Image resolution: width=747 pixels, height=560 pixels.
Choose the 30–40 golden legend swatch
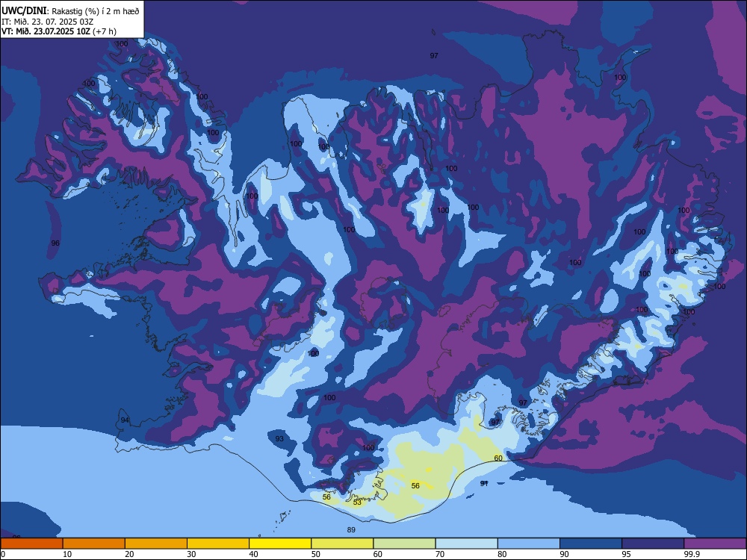218,544
